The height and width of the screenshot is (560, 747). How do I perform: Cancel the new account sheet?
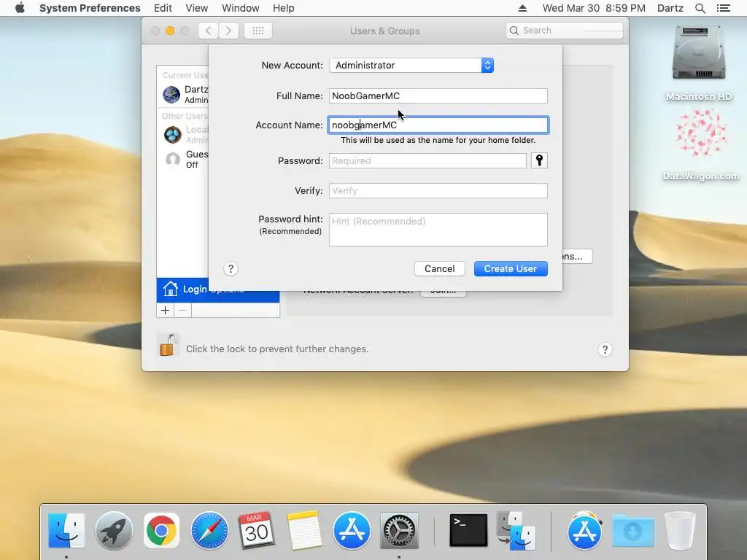[x=439, y=268]
